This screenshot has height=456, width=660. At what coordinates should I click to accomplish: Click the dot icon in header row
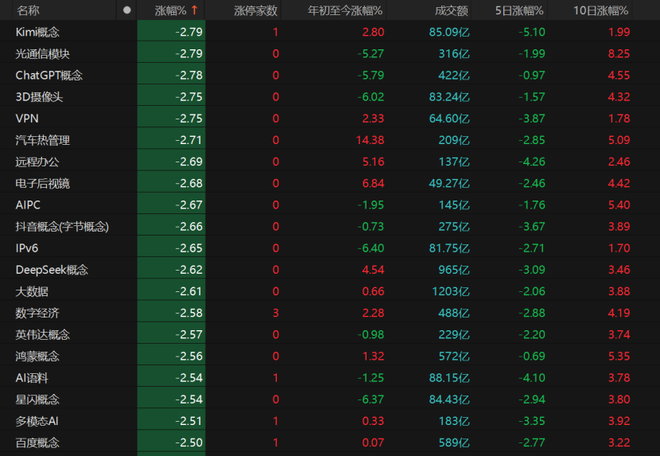click(126, 10)
